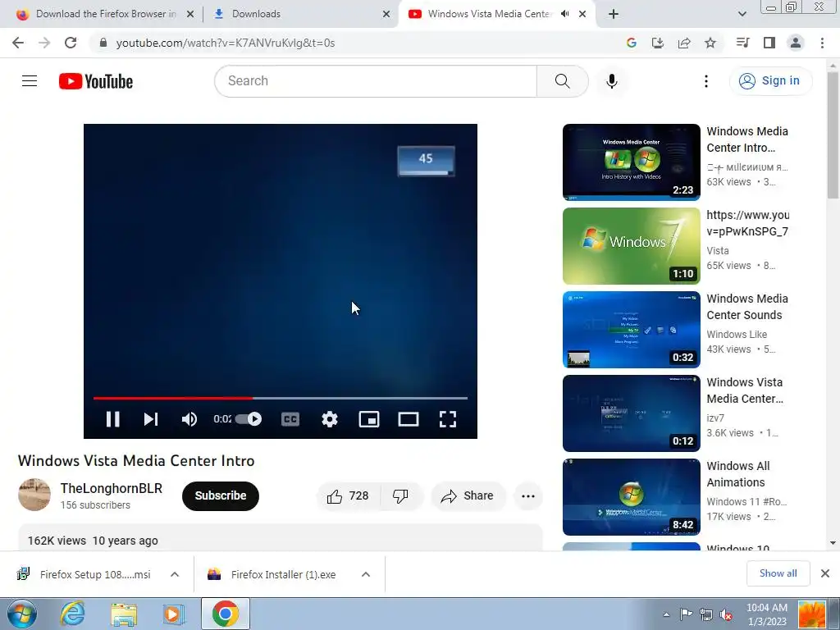840x630 pixels.
Task: Click the Google icon in address bar
Action: pyautogui.click(x=631, y=43)
